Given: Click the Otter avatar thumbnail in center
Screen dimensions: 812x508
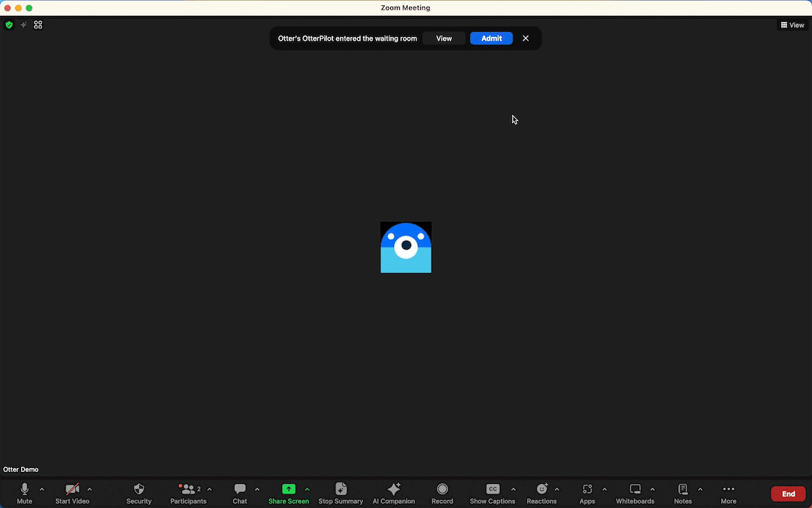Looking at the screenshot, I should pyautogui.click(x=406, y=248).
